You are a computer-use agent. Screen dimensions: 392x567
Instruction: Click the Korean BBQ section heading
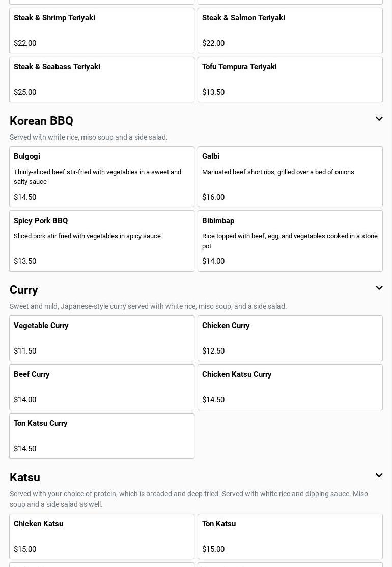42,121
